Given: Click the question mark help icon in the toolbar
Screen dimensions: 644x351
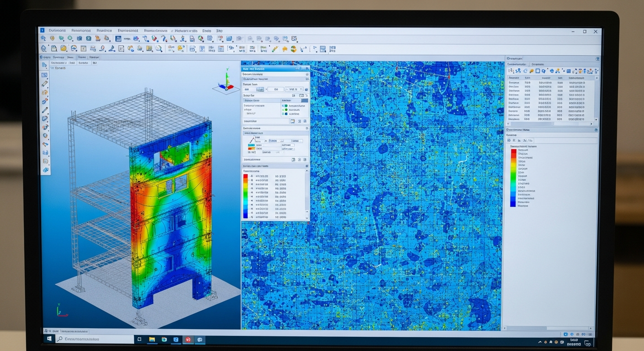Looking at the screenshot, I should (x=164, y=39).
